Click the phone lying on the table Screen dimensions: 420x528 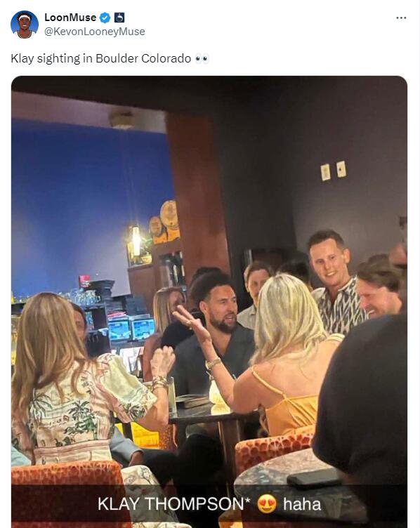point(315,477)
